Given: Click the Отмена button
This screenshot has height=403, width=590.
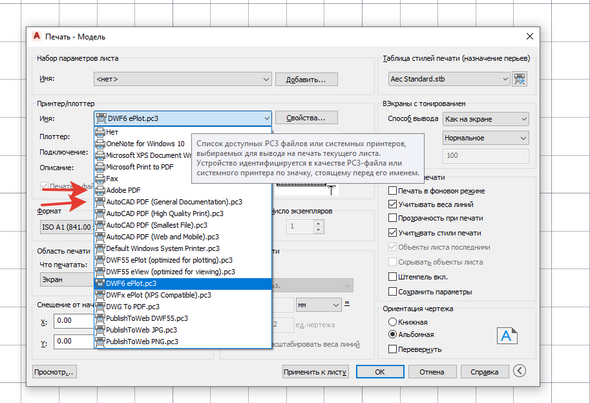Looking at the screenshot, I should (432, 372).
